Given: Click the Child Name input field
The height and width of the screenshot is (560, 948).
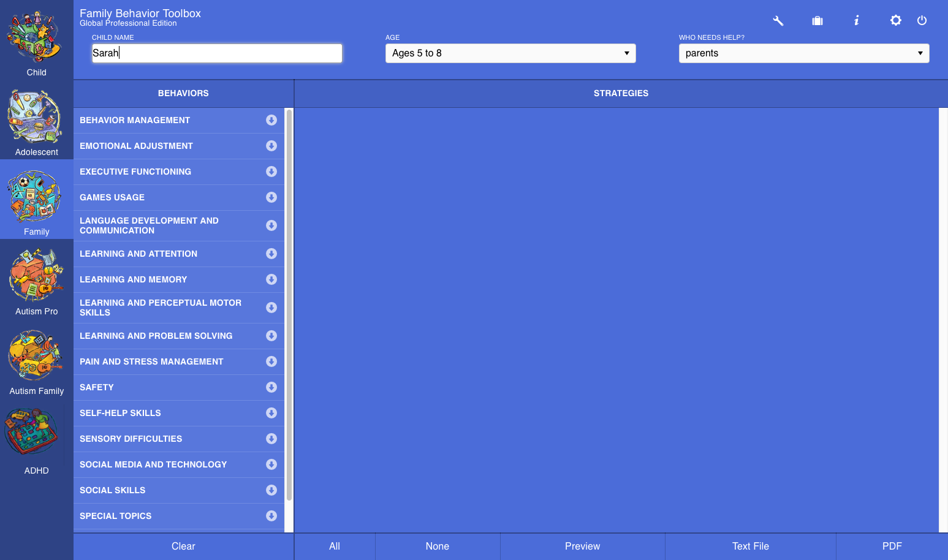Looking at the screenshot, I should coord(217,53).
